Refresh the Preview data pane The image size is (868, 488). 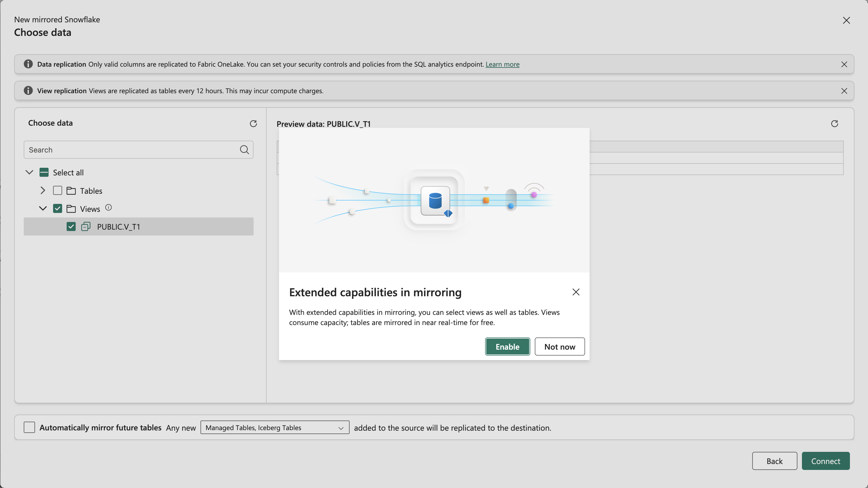pyautogui.click(x=834, y=124)
